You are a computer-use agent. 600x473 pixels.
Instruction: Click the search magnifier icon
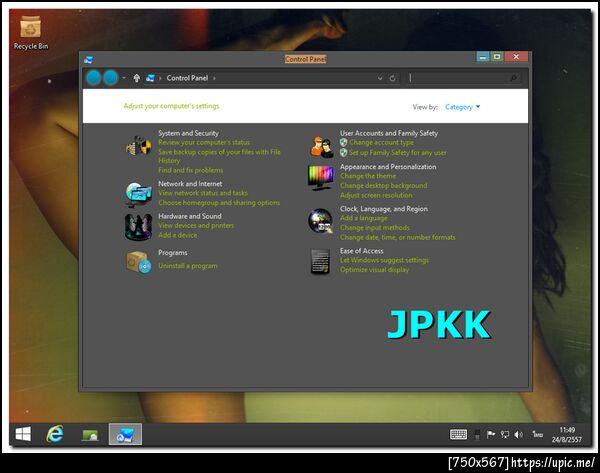[513, 78]
